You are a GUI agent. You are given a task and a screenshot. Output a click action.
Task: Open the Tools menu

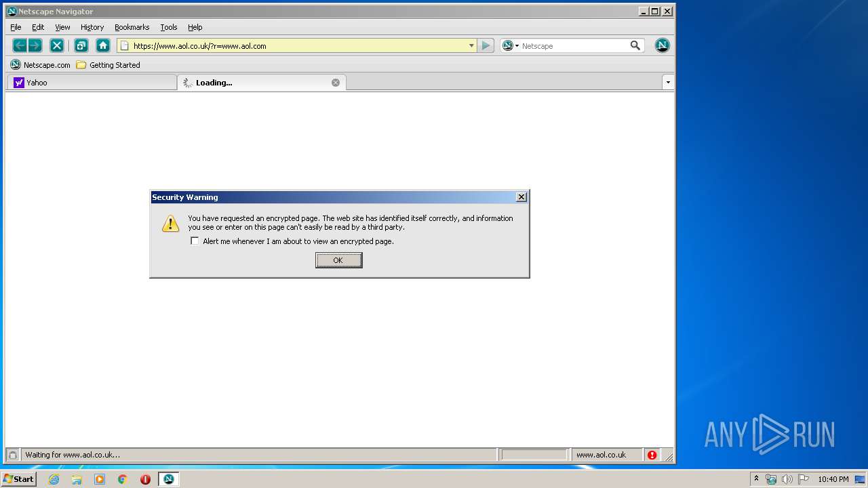(x=169, y=27)
